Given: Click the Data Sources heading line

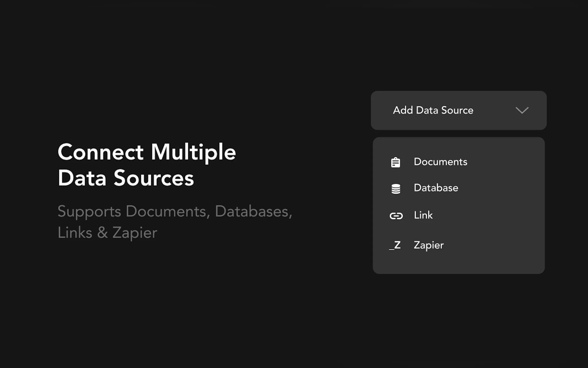Looking at the screenshot, I should click(126, 178).
